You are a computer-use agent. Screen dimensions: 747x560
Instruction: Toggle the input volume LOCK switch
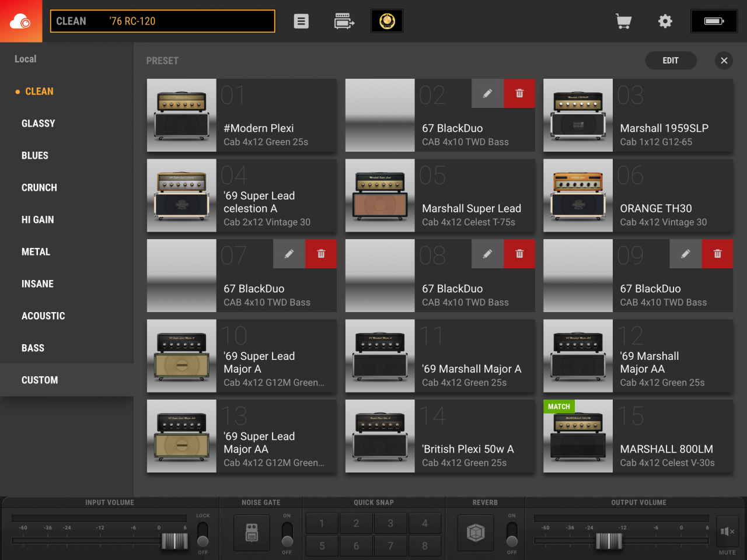(203, 533)
